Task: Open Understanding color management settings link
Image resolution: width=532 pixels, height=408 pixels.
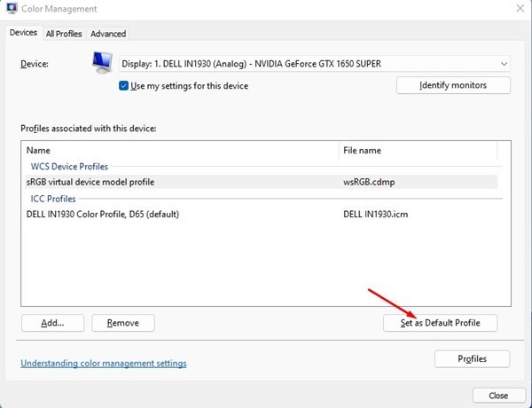Action: coord(103,364)
